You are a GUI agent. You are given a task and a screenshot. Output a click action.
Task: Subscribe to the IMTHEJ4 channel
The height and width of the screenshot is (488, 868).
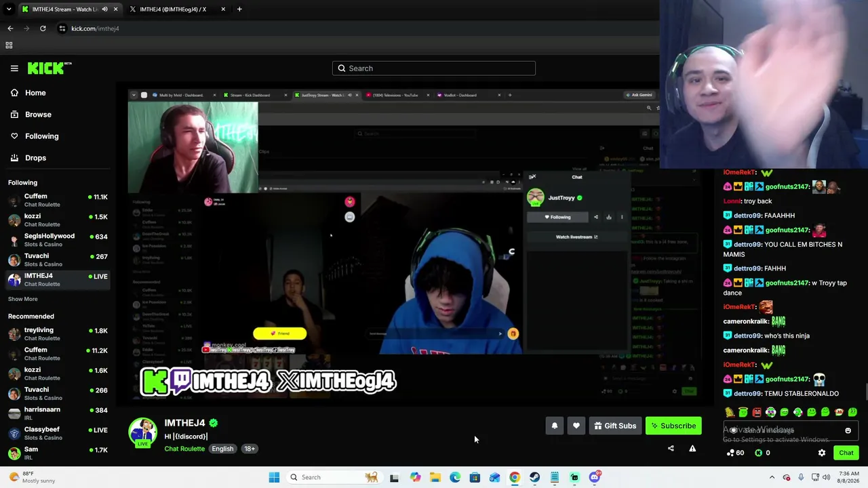673,426
